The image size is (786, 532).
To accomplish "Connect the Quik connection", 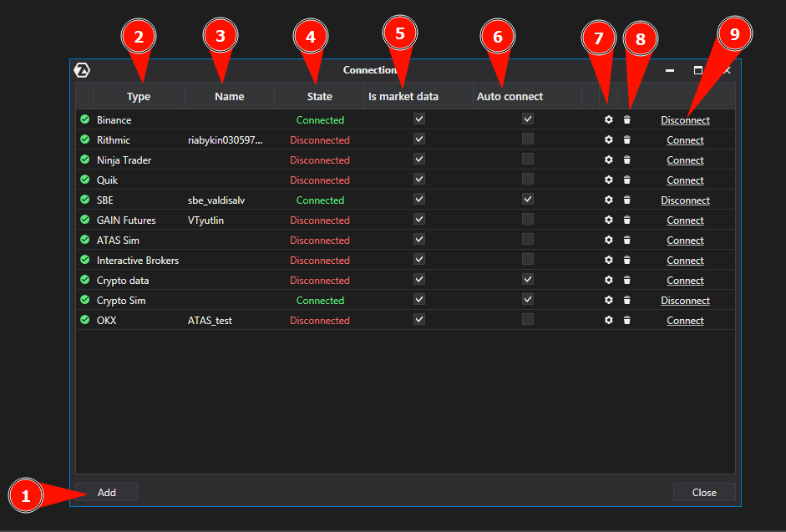I will 685,180.
